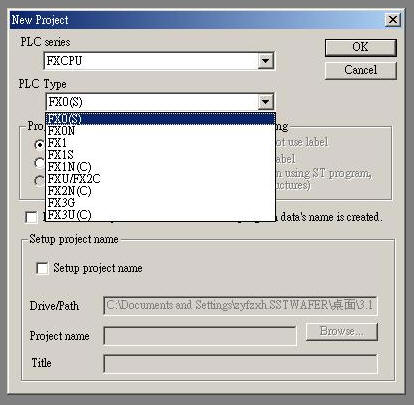Choose FX3U(C) from the list

pos(160,215)
